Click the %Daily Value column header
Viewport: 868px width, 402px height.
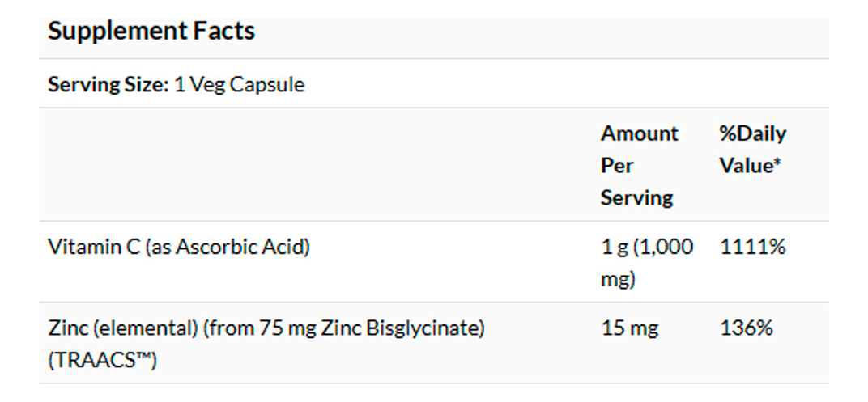(x=752, y=150)
